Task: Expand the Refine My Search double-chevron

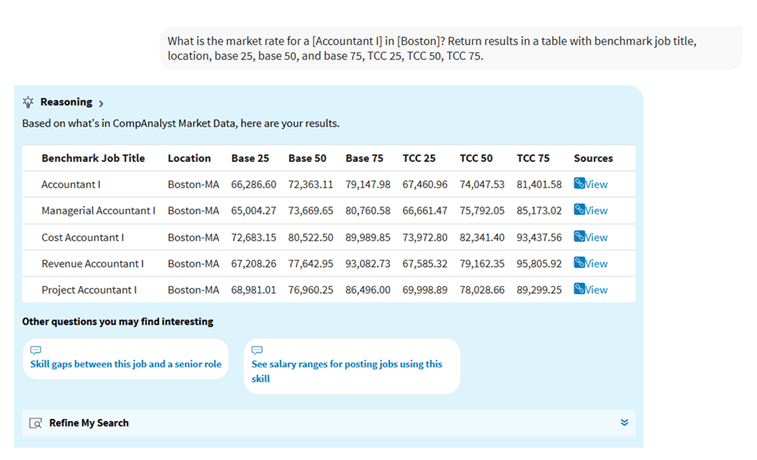Action: point(624,422)
